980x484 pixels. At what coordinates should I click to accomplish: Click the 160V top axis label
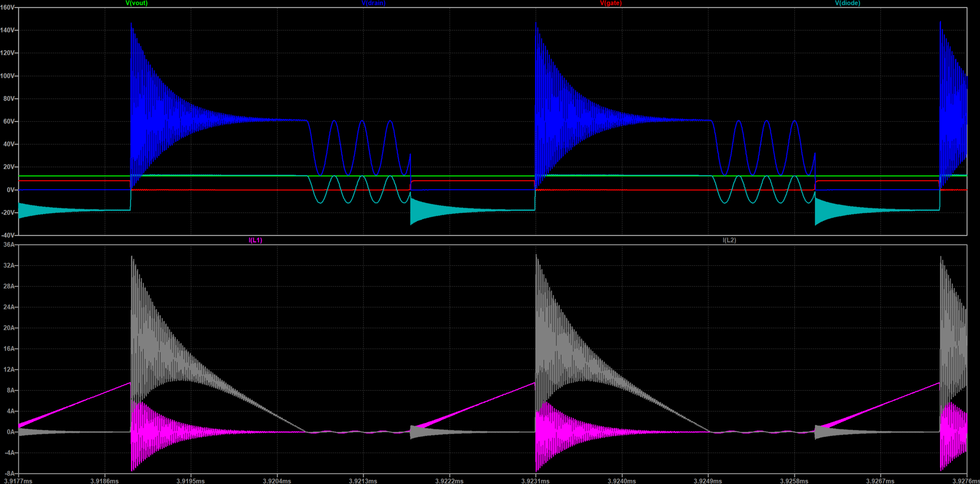[x=8, y=7]
